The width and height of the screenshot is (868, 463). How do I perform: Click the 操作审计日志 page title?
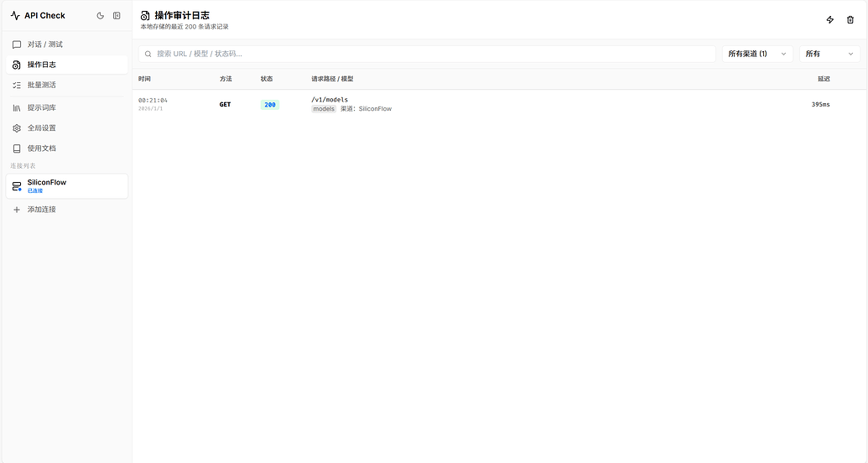tap(182, 15)
